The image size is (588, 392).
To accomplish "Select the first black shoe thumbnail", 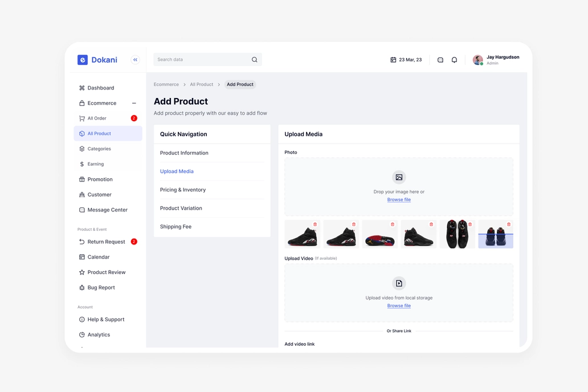I will point(302,234).
